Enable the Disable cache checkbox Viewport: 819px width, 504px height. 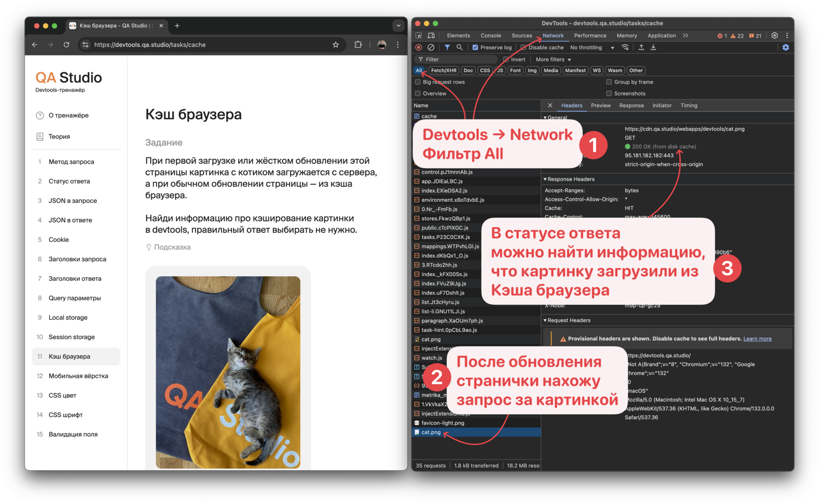(523, 47)
